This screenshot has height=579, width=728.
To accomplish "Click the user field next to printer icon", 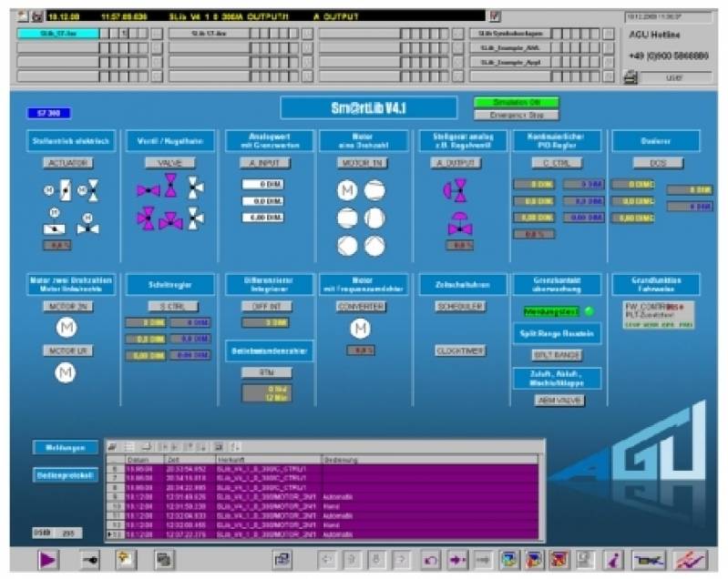I will [675, 77].
